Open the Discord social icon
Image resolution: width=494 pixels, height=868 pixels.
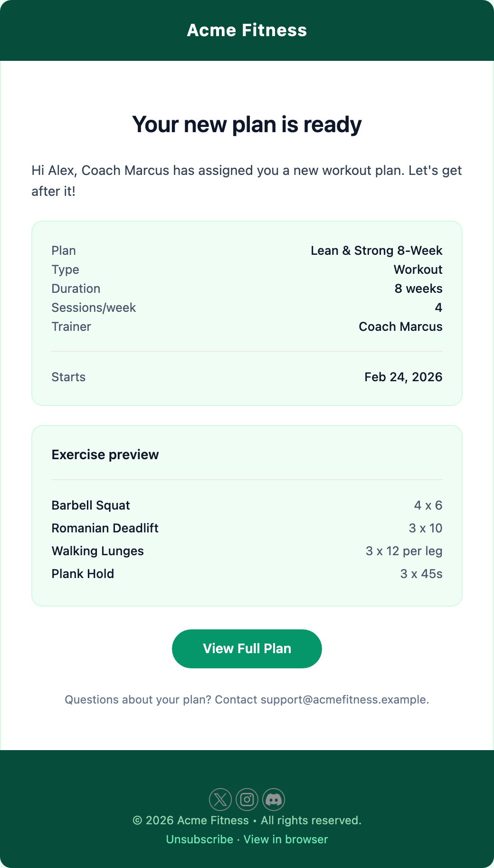274,800
